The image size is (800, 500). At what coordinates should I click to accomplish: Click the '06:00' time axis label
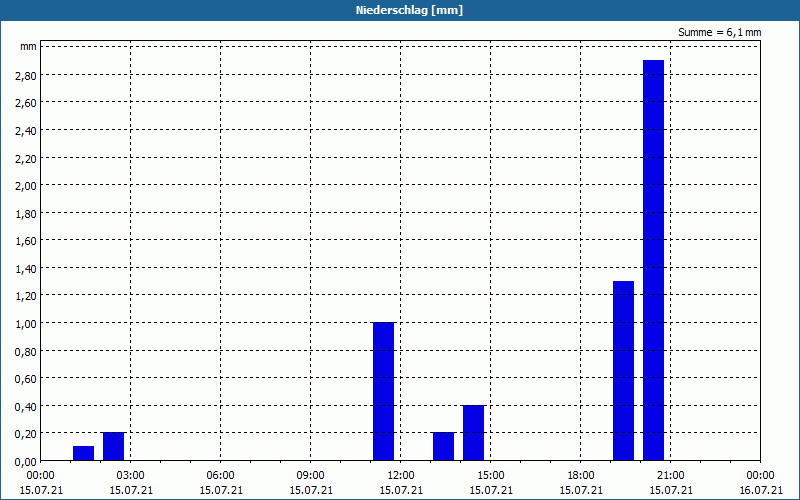point(220,476)
